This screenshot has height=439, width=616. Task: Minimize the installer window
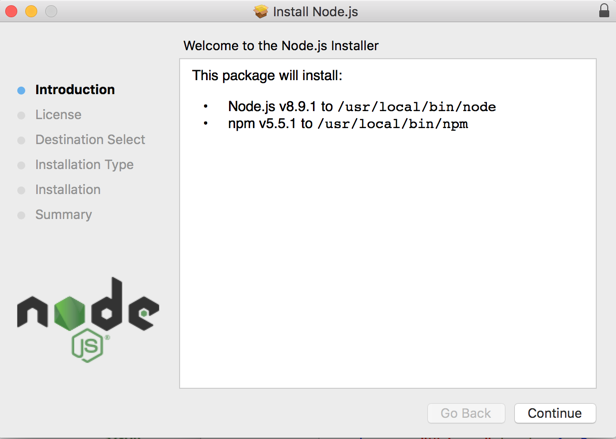(x=31, y=12)
